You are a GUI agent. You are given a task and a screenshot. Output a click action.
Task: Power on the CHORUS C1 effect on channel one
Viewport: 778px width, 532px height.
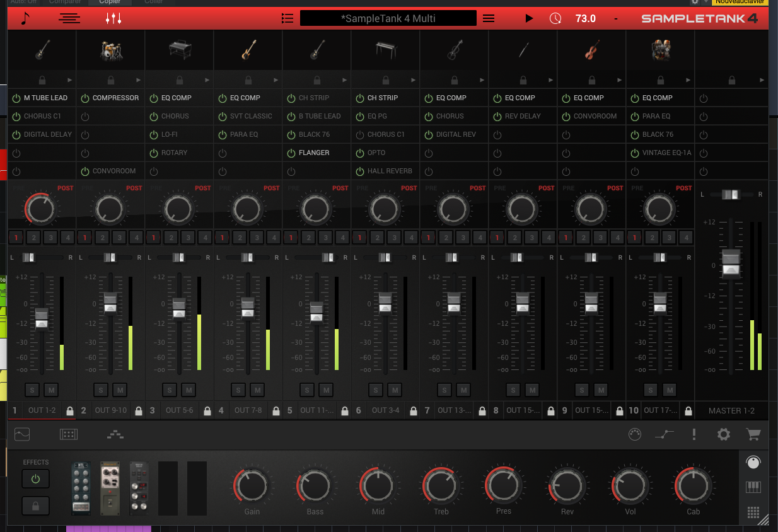tap(15, 116)
